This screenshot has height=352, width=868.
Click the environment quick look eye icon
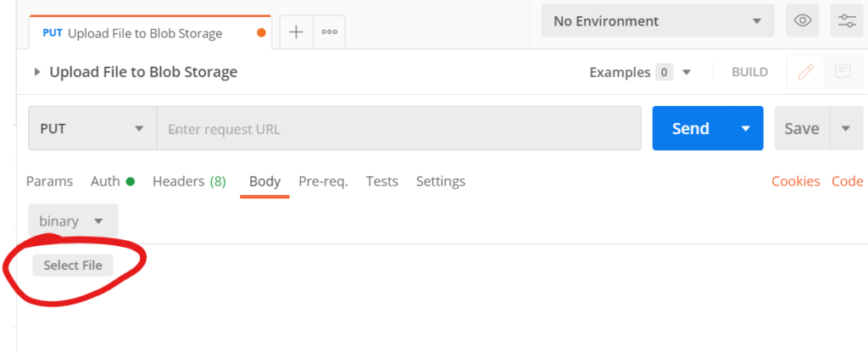[x=803, y=21]
